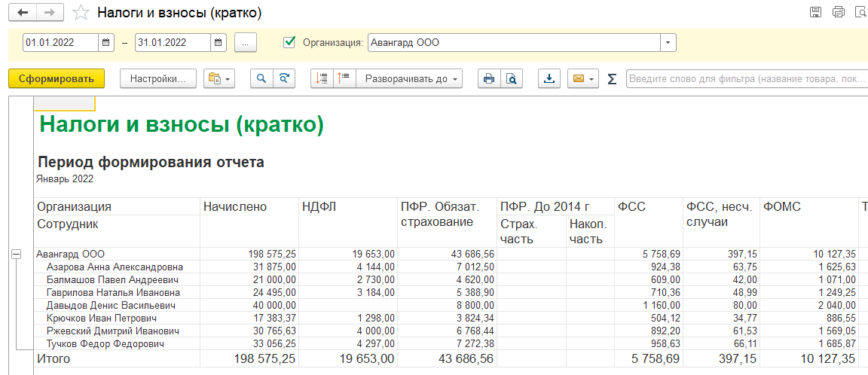Go forward with the right arrow button
868x375 pixels.
[x=50, y=12]
